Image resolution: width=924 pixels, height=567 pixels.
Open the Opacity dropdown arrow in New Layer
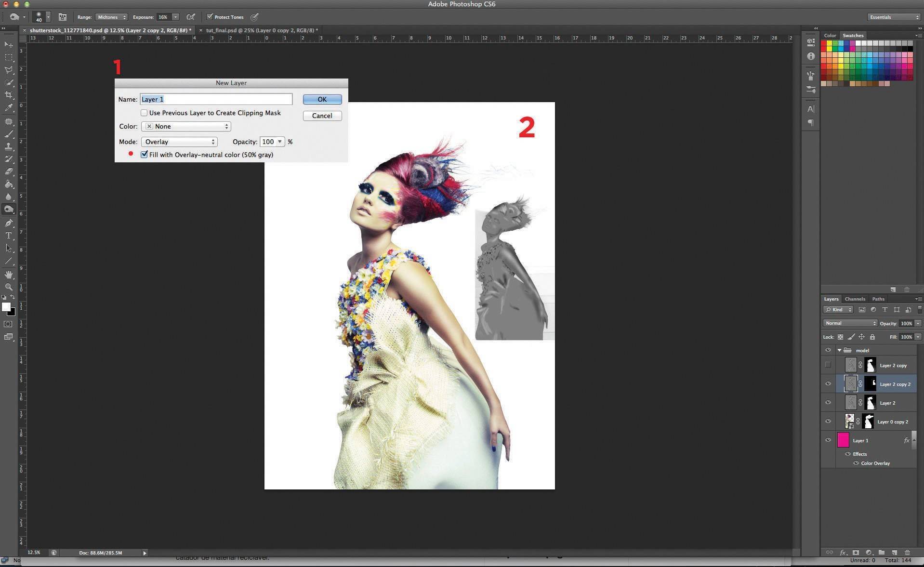pos(279,142)
